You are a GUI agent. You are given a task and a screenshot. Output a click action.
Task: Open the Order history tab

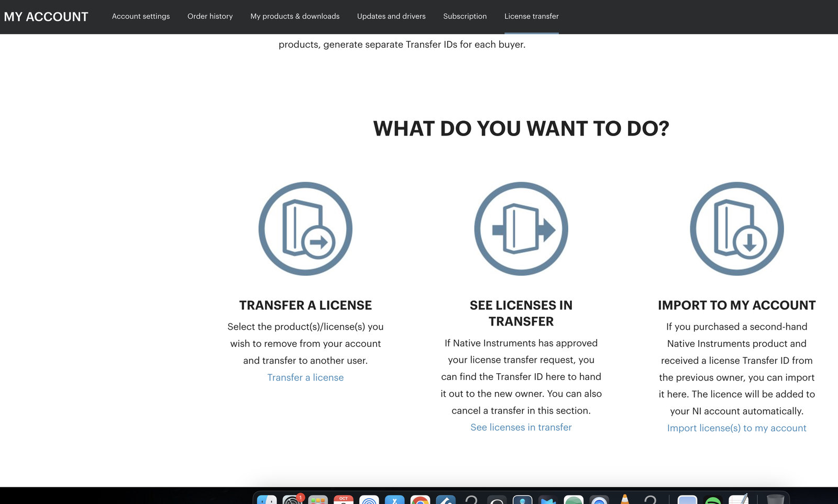click(210, 16)
